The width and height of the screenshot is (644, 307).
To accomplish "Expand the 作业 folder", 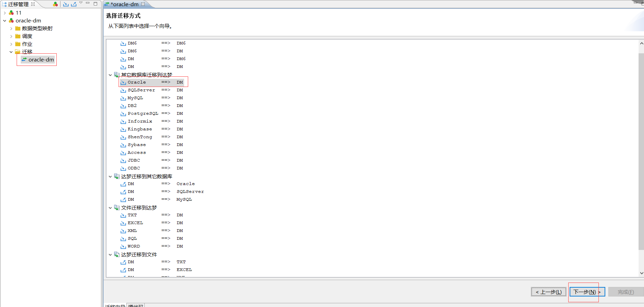I will (11, 44).
